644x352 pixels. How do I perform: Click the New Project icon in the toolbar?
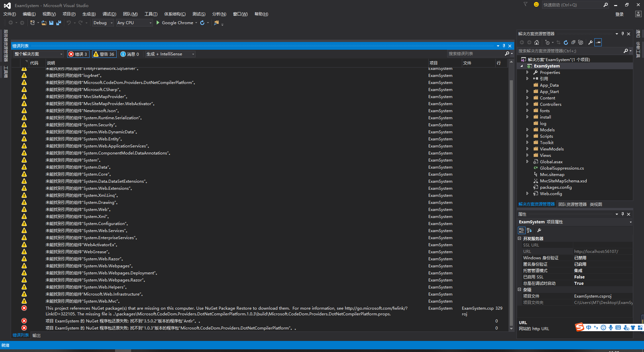(x=33, y=23)
